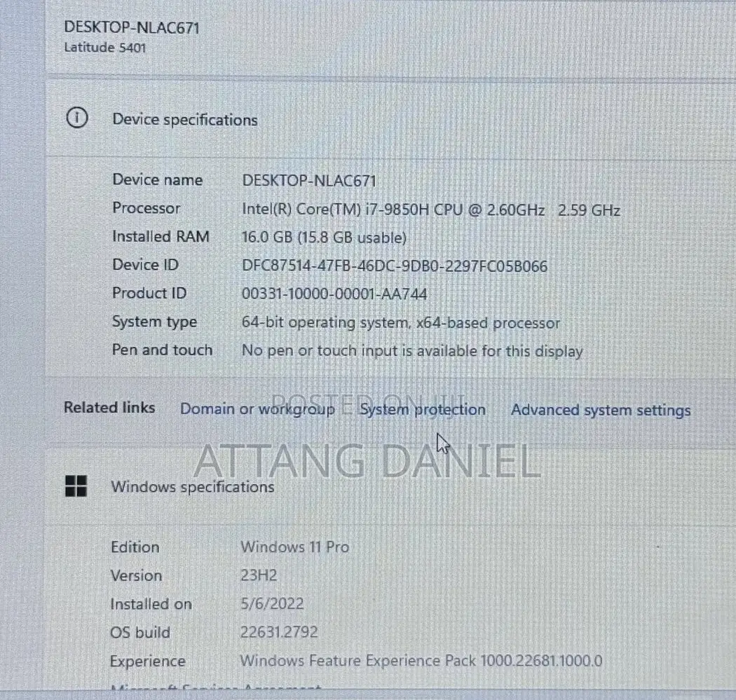Open the System protection link
Screen dimensions: 736x700
click(x=423, y=410)
